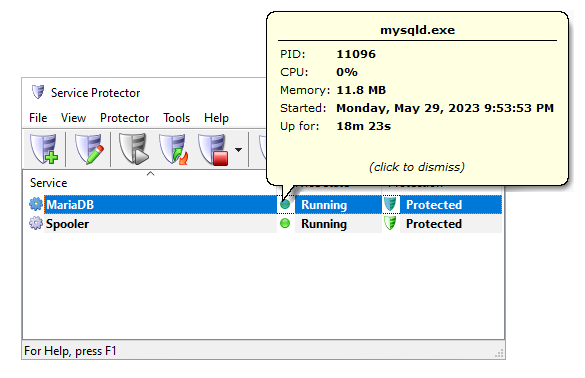The image size is (585, 378).
Task: Open the Protector menu
Action: [x=124, y=118]
